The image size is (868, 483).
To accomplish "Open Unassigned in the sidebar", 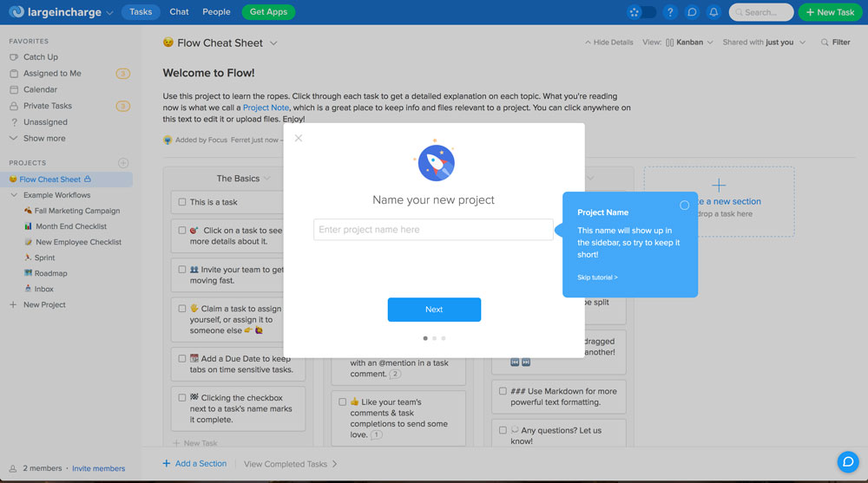I will pos(45,122).
